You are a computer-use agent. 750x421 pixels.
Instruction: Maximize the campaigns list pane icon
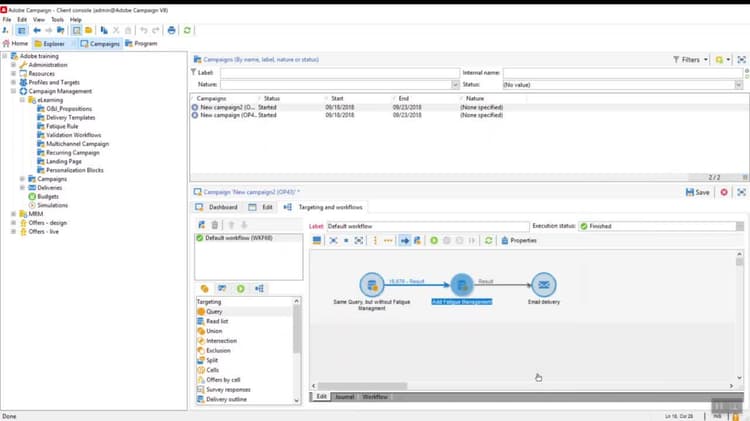tap(741, 59)
